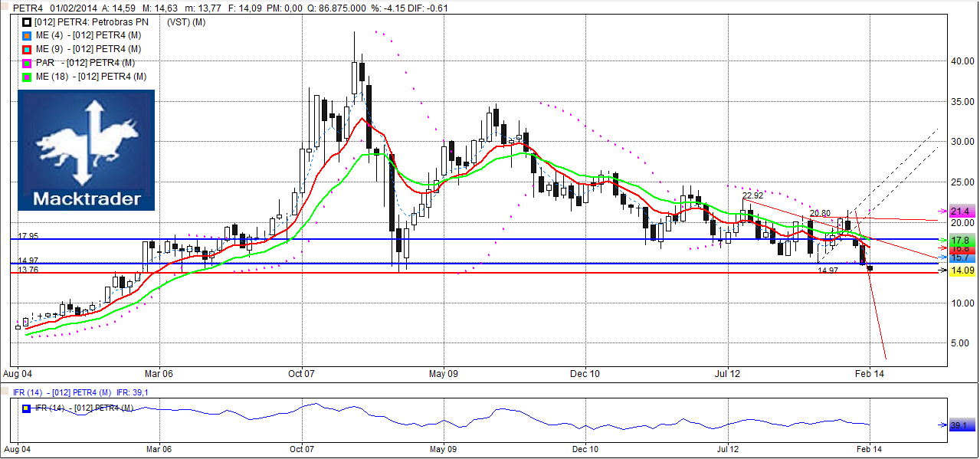Viewport: 980px width, 459px height.
Task: Click the magenta PAR legend swatch
Action: (x=28, y=63)
